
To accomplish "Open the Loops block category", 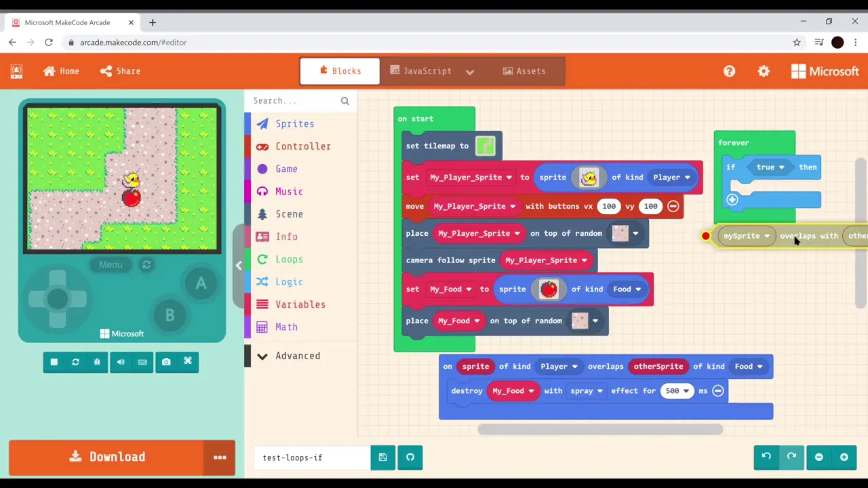I will click(x=300, y=260).
